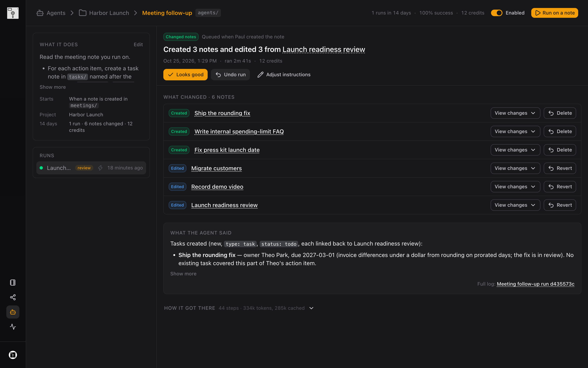588x368 pixels.
Task: Click the Agents breadcrumb robot icon
Action: (x=40, y=13)
